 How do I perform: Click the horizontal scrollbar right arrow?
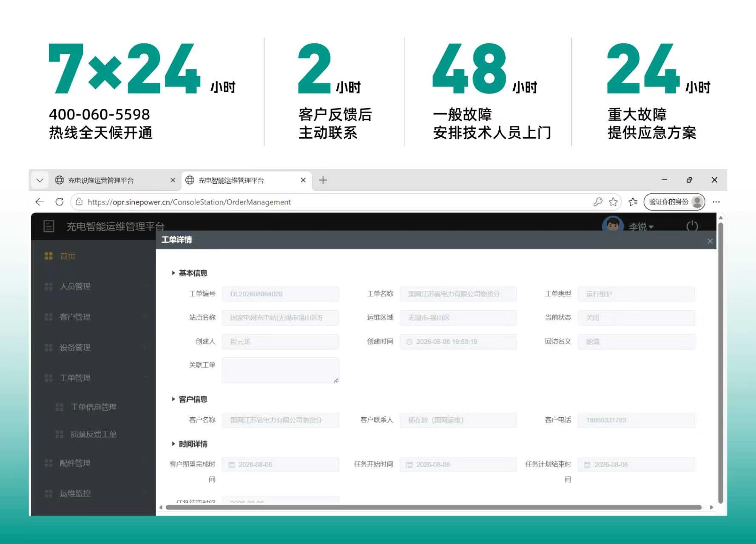(x=711, y=507)
